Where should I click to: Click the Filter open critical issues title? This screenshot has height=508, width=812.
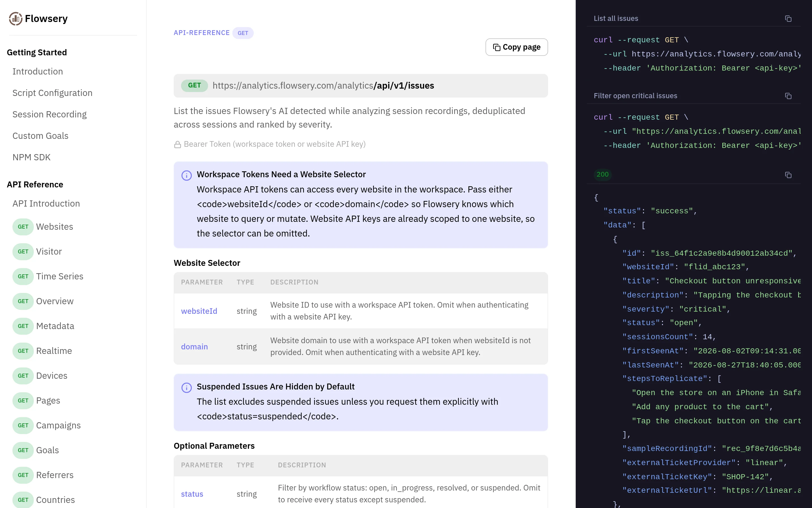(x=635, y=96)
